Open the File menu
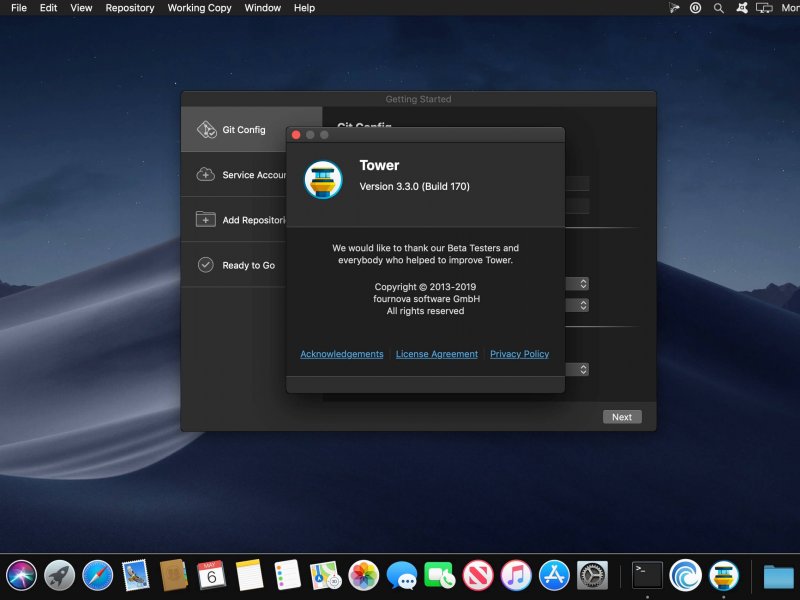Image resolution: width=800 pixels, height=600 pixels. [x=19, y=8]
